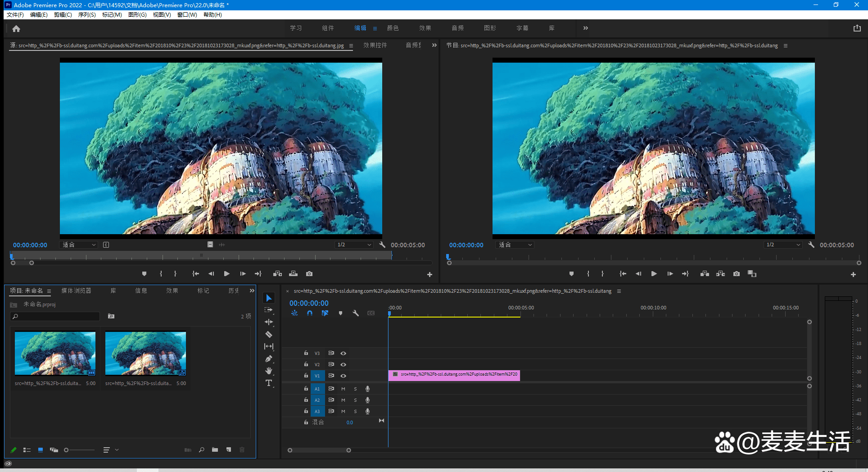Toggle nest sequence insert mode icon
868x472 pixels.
point(294,313)
